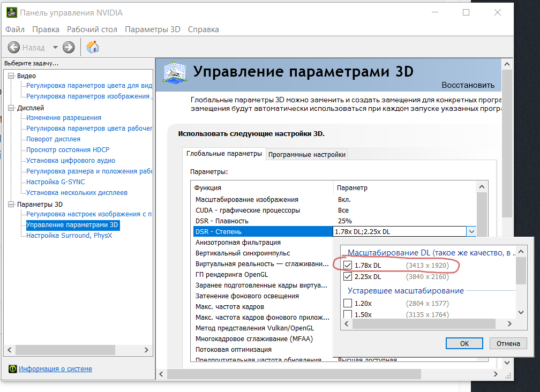Image resolution: width=540 pixels, height=392 pixels.
Task: Open the Параметры 3D menu
Action: (x=153, y=29)
